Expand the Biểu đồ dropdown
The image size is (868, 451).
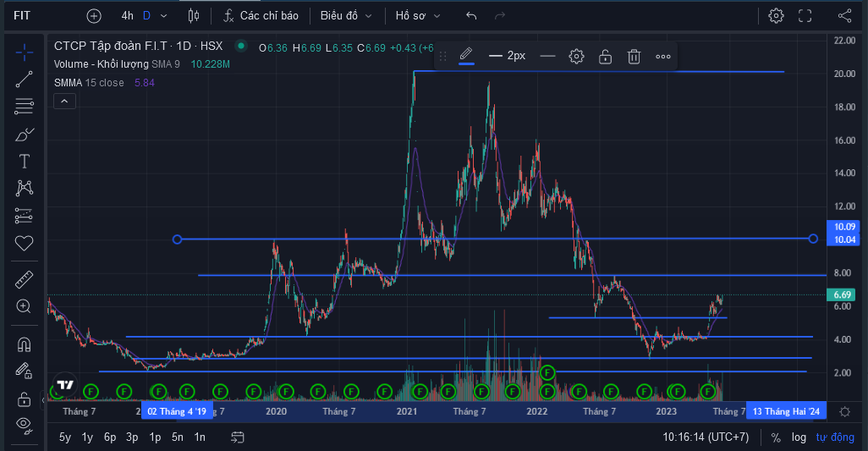point(346,16)
